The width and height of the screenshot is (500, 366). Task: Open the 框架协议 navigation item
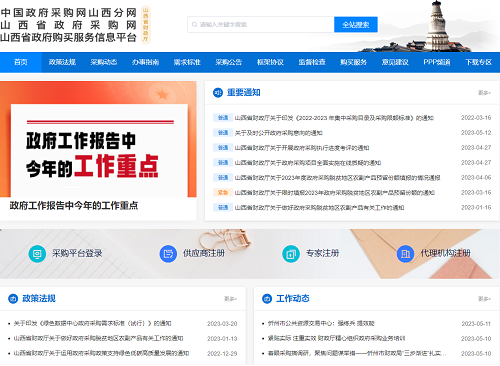[x=270, y=62]
